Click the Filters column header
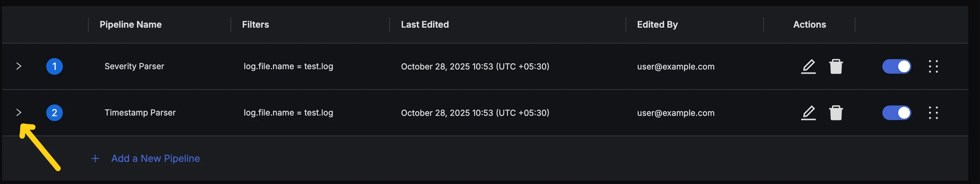 255,25
